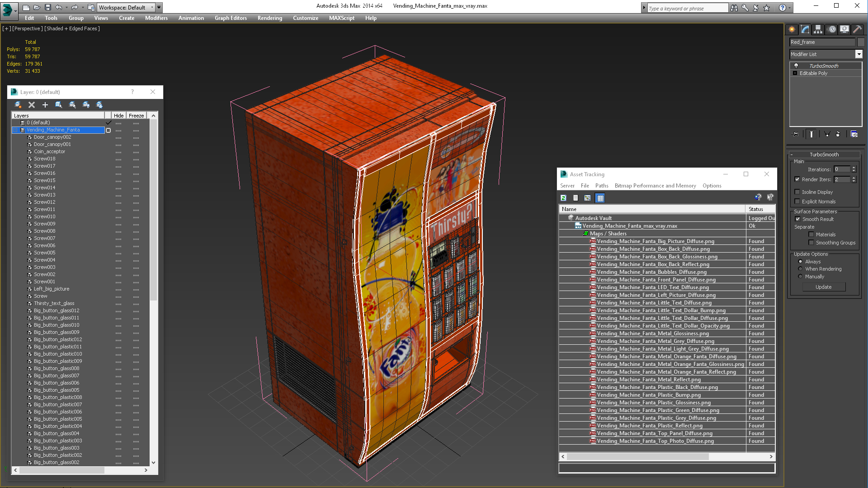This screenshot has width=868, height=488.
Task: Select Manually update option
Action: pos(801,277)
